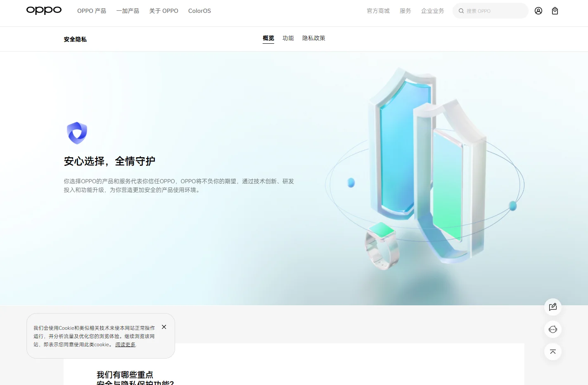Close the cookie notice
This screenshot has width=588, height=385.
pos(164,327)
